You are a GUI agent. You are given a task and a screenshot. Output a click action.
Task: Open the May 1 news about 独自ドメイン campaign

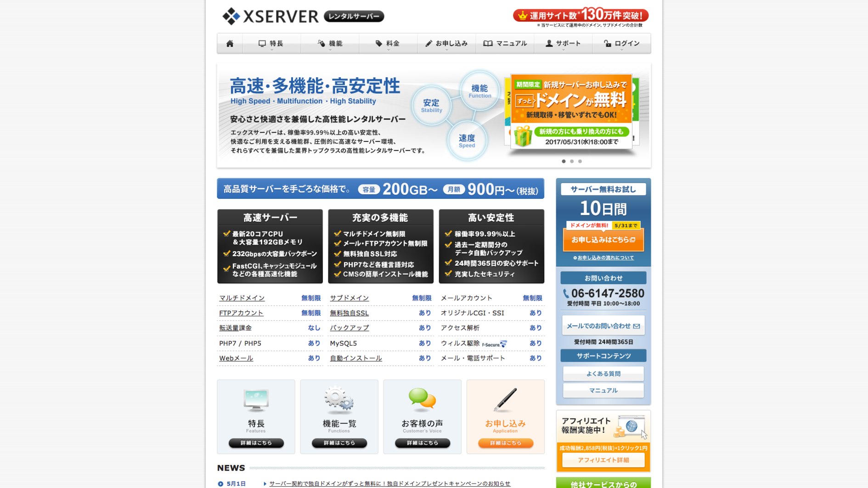[x=389, y=484]
